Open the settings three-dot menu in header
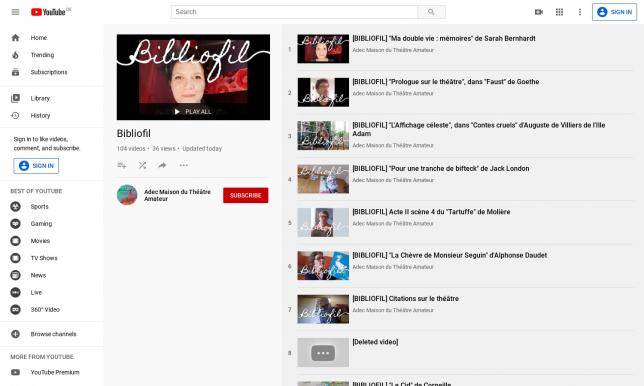This screenshot has height=386, width=644. point(580,12)
